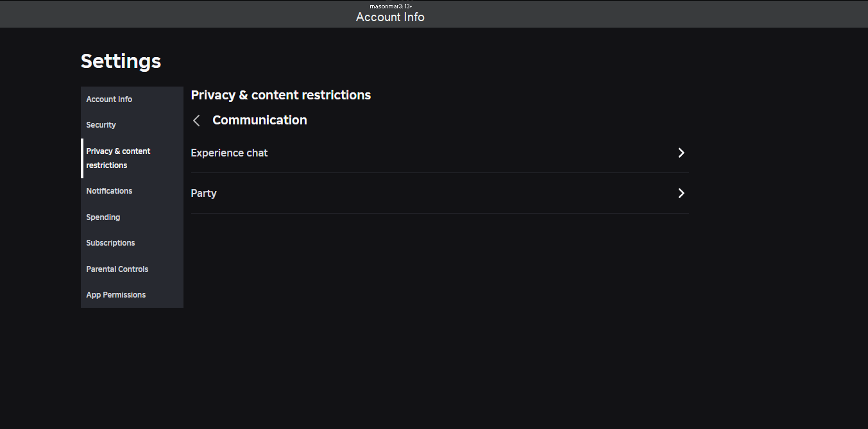Click the large Settings page heading
The width and height of the screenshot is (868, 429).
pos(121,61)
